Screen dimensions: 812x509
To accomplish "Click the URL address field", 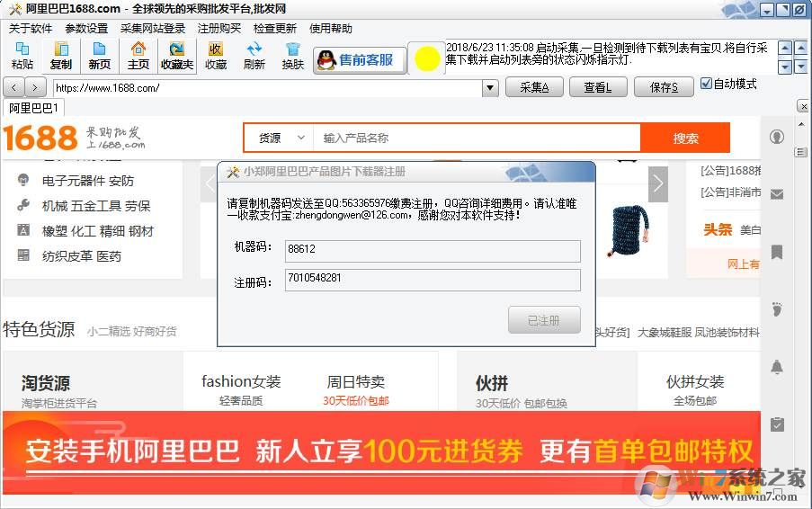I will tap(267, 88).
